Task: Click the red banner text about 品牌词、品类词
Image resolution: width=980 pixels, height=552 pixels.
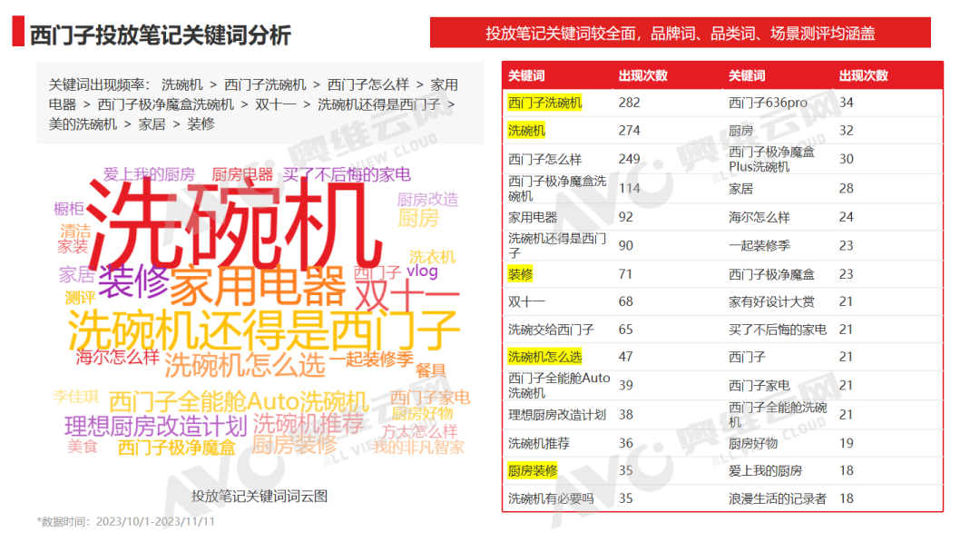Action: click(680, 33)
